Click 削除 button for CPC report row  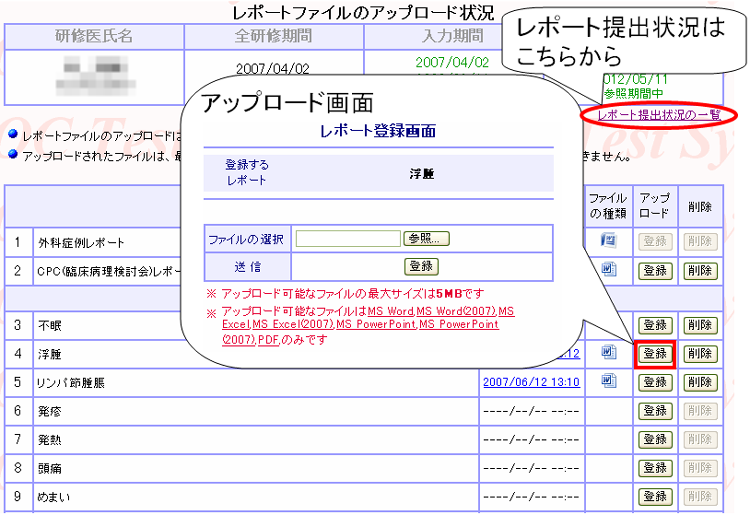pyautogui.click(x=700, y=271)
